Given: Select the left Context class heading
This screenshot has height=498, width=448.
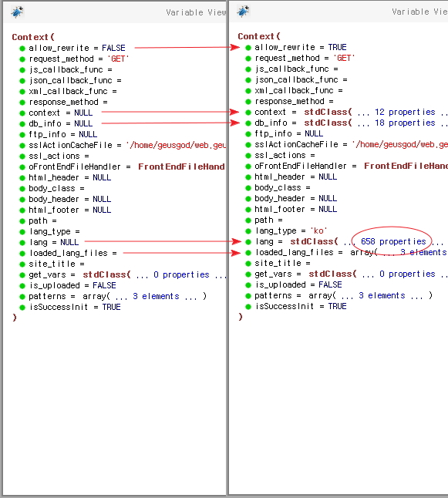Looking at the screenshot, I should (x=33, y=37).
